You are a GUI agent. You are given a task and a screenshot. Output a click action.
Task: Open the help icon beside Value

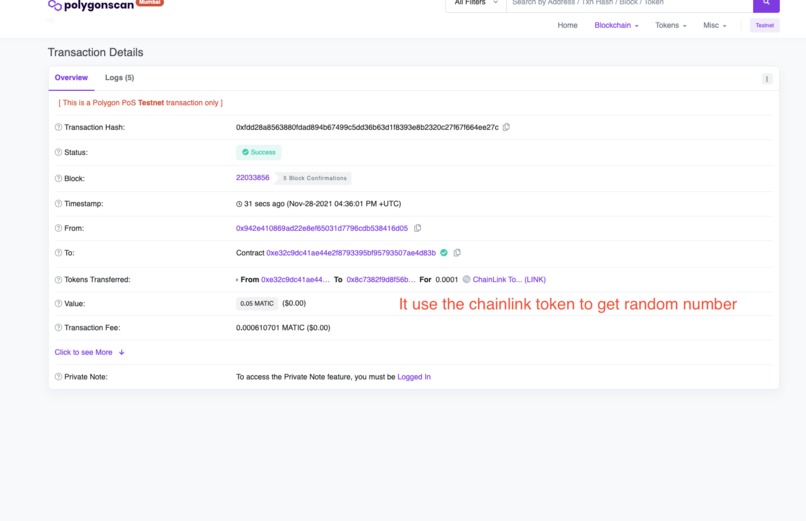click(58, 304)
